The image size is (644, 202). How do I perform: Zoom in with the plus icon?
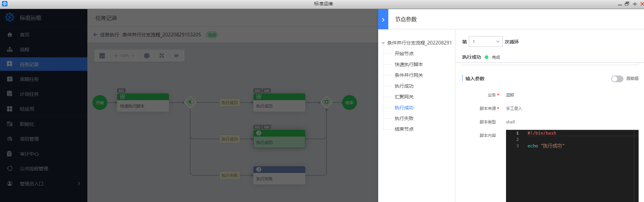tap(116, 56)
